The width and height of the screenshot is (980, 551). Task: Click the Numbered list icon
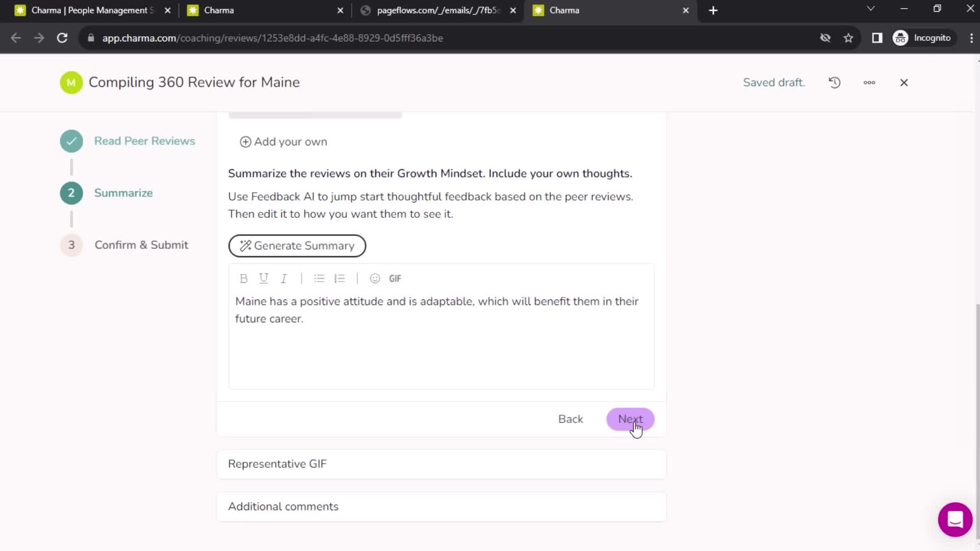pos(339,278)
